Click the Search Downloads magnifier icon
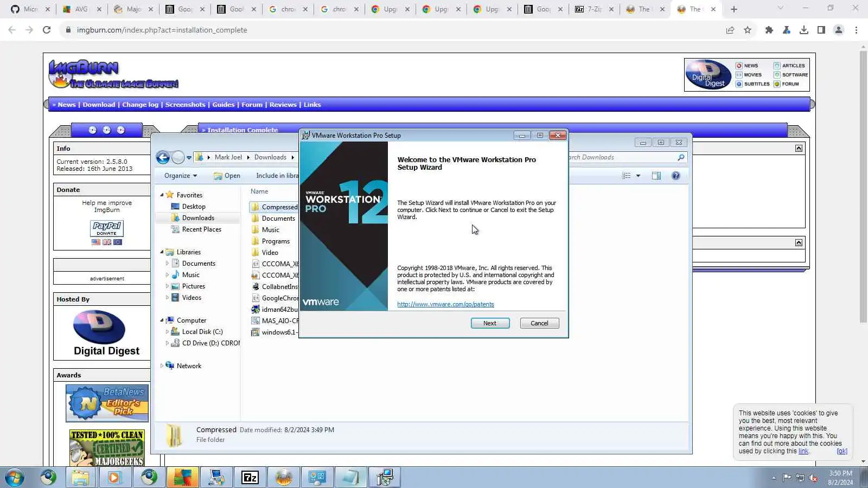Screen dimensions: 868x488 (681, 157)
